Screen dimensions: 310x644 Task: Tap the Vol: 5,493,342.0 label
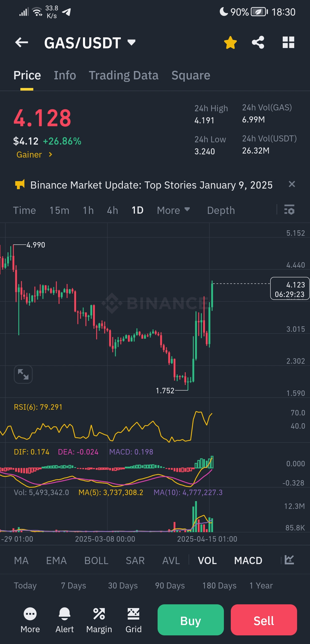click(x=41, y=492)
